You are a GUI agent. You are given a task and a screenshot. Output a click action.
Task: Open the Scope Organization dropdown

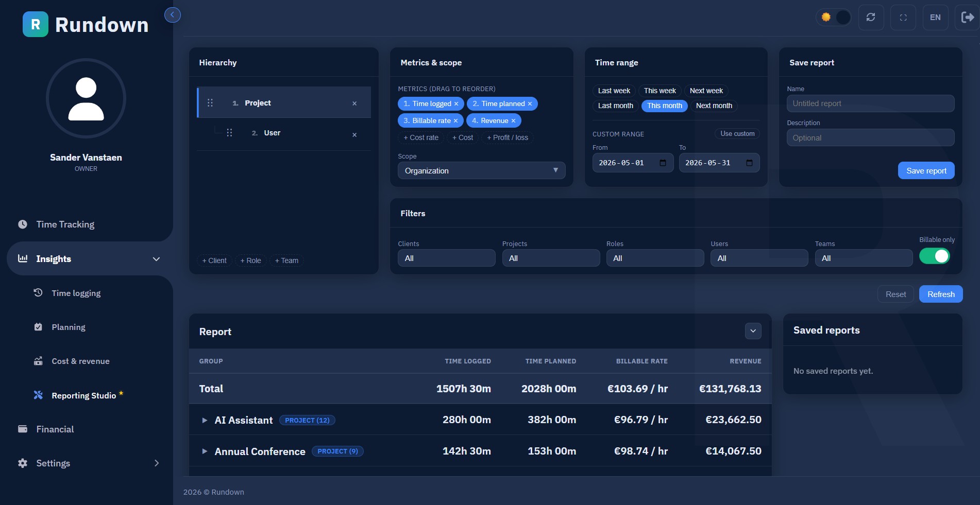coord(481,170)
